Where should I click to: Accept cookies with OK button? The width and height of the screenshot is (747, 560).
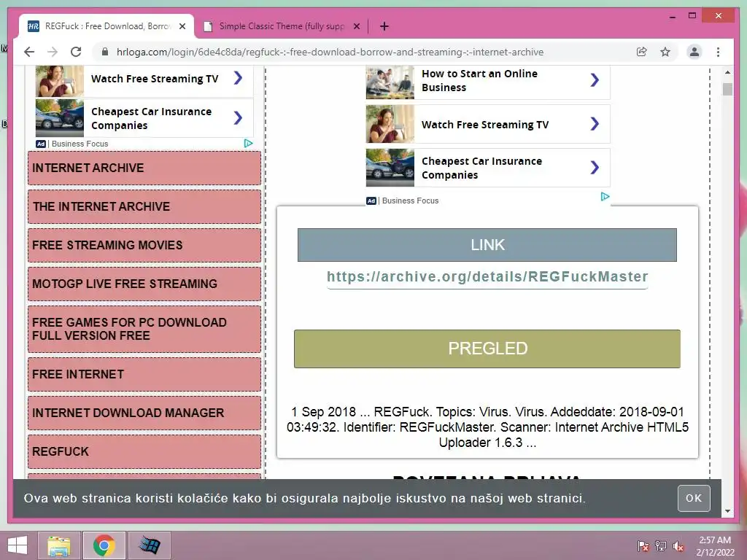(x=694, y=498)
